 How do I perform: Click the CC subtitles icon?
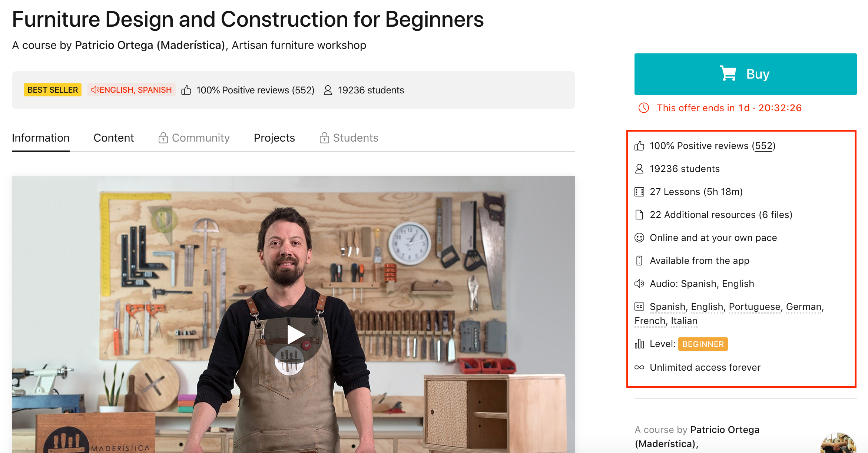click(639, 307)
